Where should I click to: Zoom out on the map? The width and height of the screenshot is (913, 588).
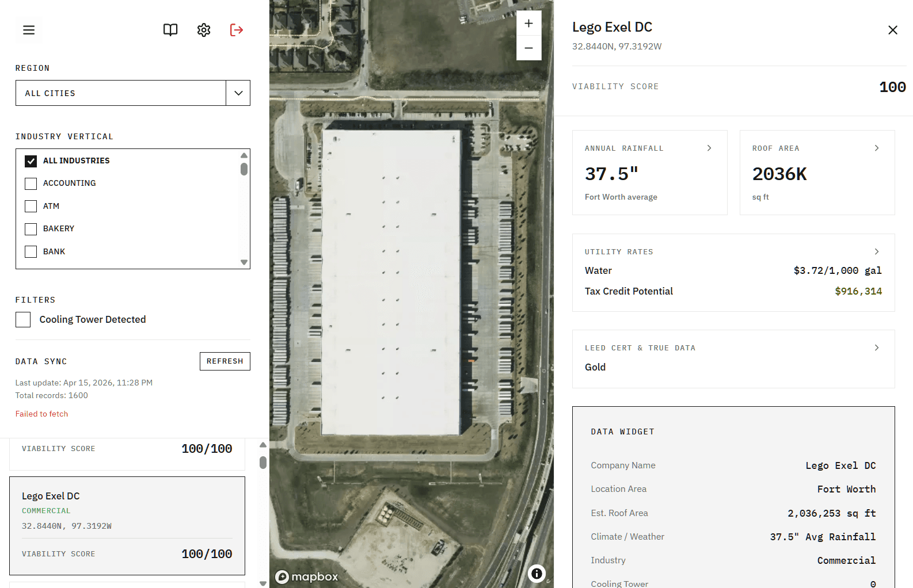[x=529, y=48]
